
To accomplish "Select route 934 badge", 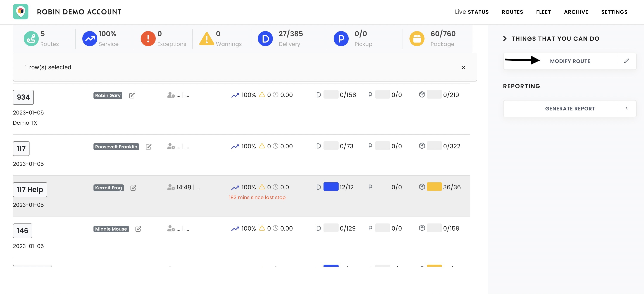I will click(x=23, y=97).
